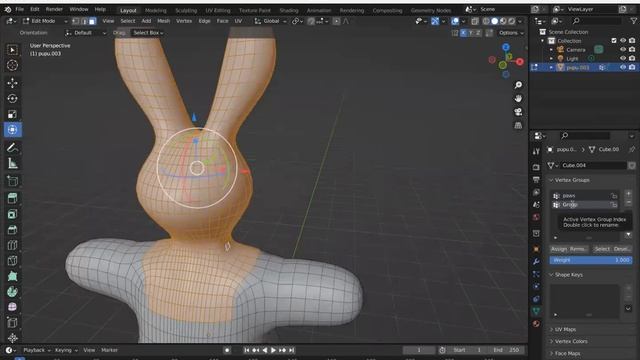Select the Bevel tool
Screen dimensions: 640x360
tap(12, 230)
